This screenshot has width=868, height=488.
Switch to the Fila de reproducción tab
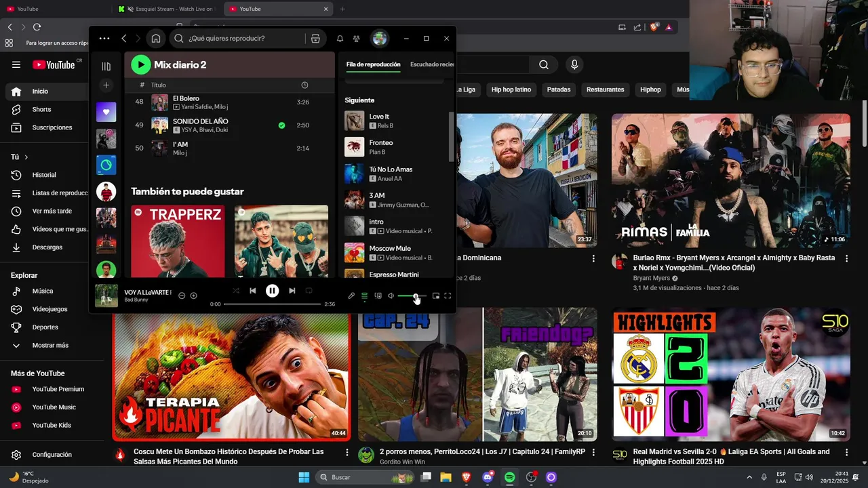click(373, 64)
